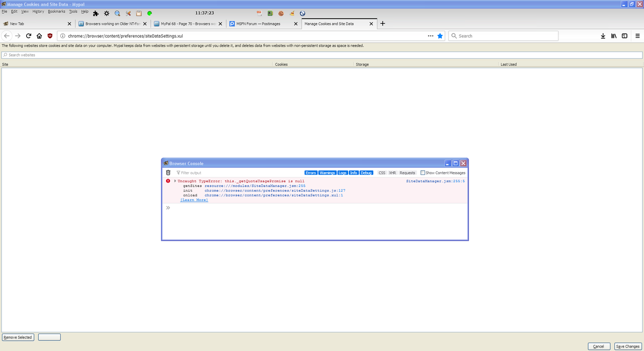Click the tools wrench icon in menu toolbar
This screenshot has width=644, height=351.
tap(128, 13)
